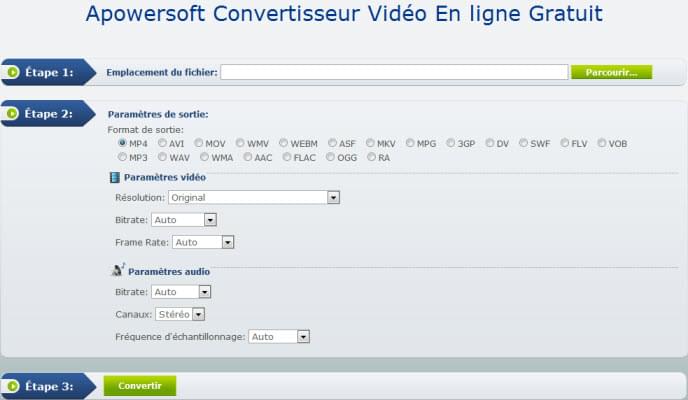Pick the WMV format option

[x=240, y=143]
